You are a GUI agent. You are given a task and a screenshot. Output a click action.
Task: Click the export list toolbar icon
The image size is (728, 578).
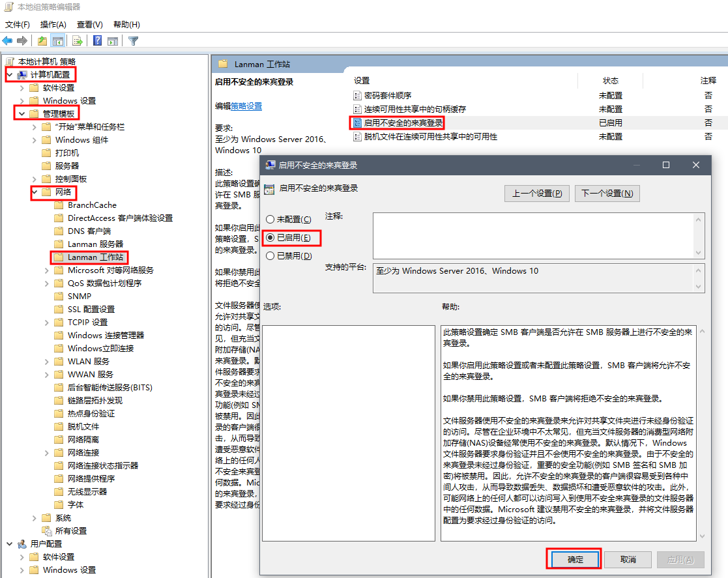(77, 41)
